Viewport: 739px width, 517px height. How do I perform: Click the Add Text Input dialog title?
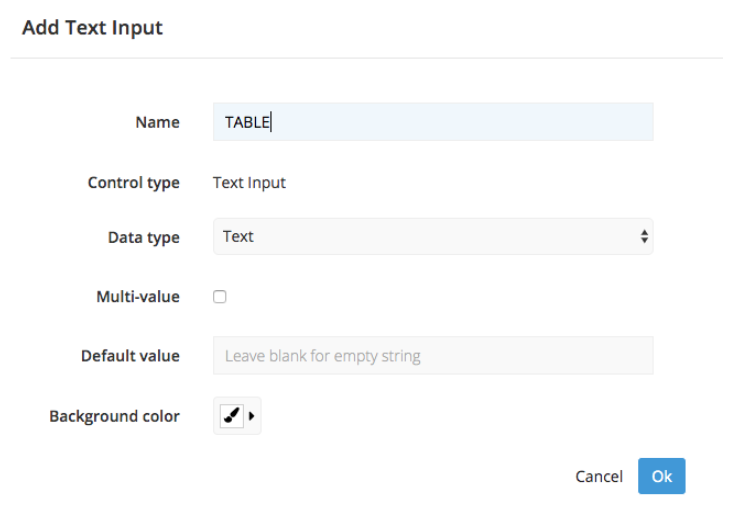[x=92, y=27]
